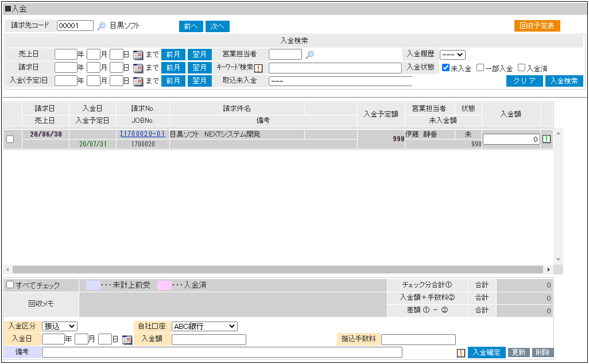The height and width of the screenshot is (364, 589).
Task: Tick checkbox for invoice I1700020-01 row
Action: coord(10,139)
